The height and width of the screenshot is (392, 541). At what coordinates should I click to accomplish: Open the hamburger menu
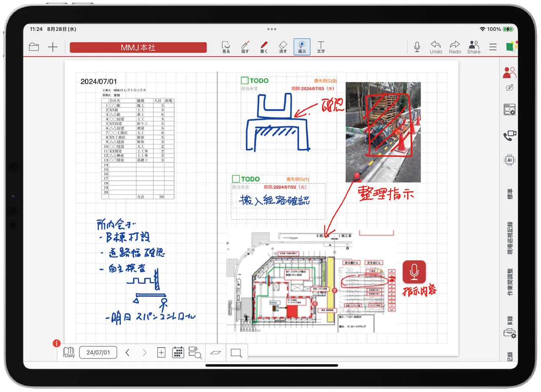pyautogui.click(x=493, y=47)
